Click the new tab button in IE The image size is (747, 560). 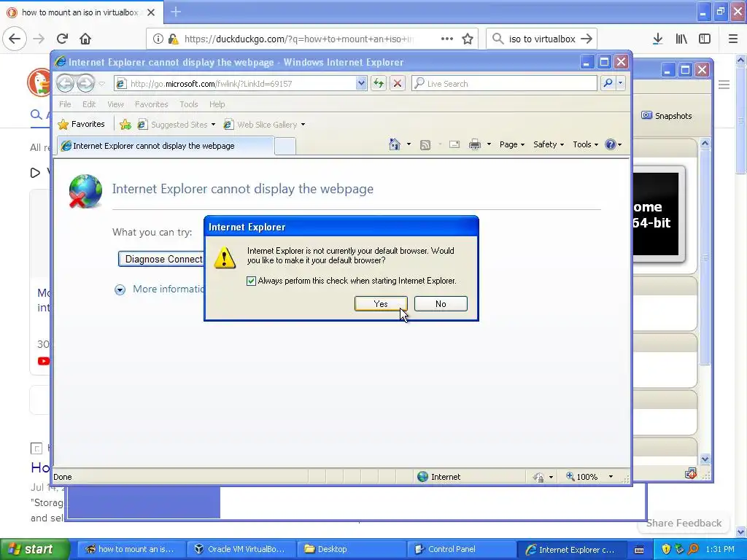[x=285, y=146]
